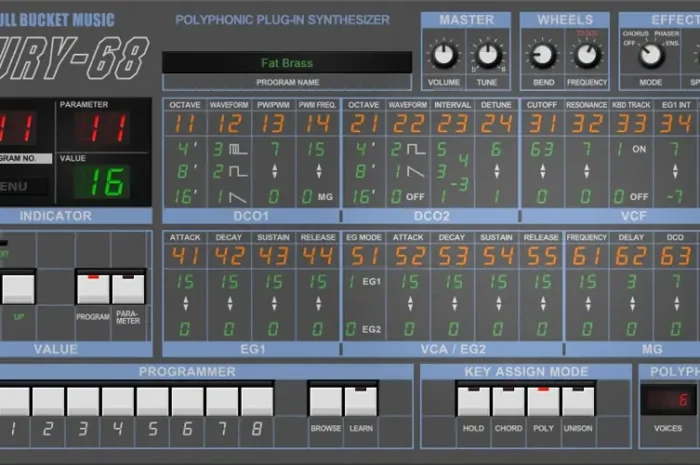Image resolution: width=700 pixels, height=465 pixels.
Task: Turn the master Volume knob
Action: coord(444,55)
